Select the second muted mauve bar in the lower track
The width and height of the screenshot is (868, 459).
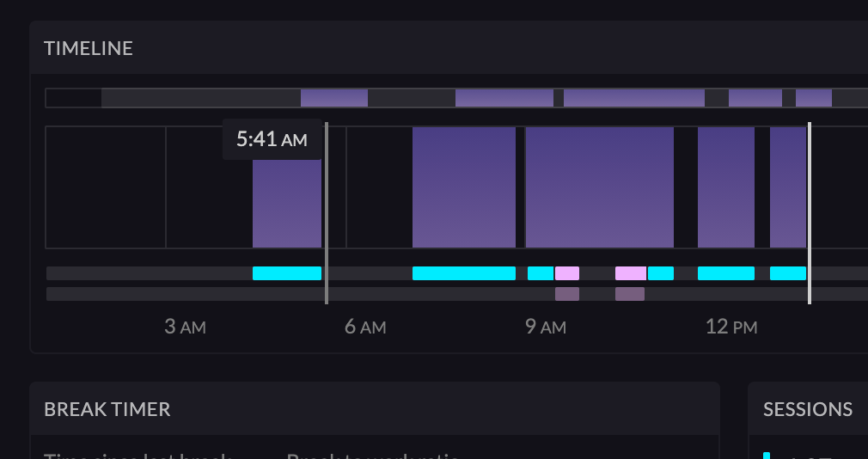(630, 294)
